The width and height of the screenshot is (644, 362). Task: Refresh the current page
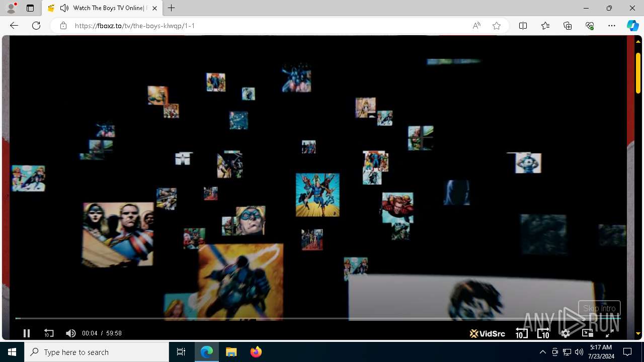pyautogui.click(x=36, y=26)
